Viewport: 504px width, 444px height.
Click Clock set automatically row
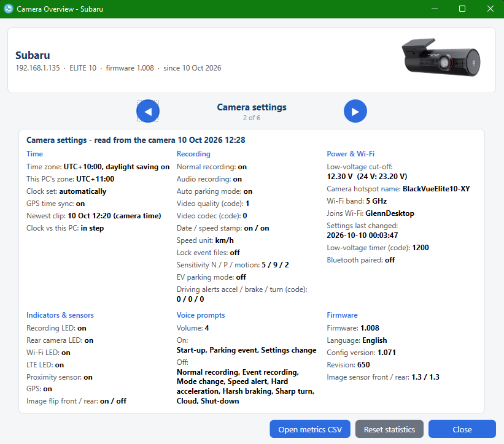pyautogui.click(x=66, y=191)
